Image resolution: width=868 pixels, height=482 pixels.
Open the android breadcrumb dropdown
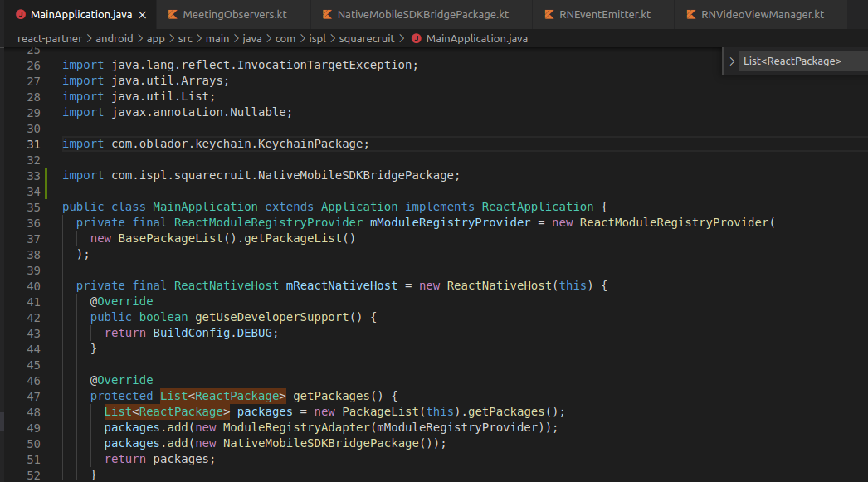click(x=115, y=38)
